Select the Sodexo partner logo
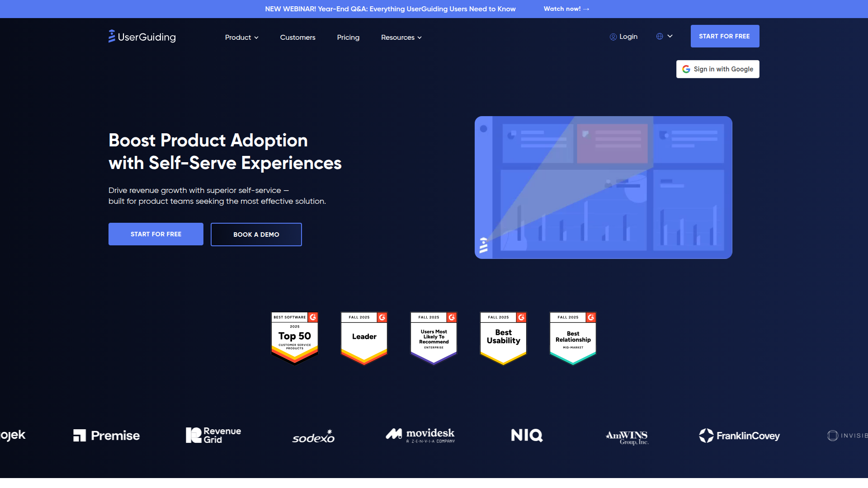 [x=313, y=436]
